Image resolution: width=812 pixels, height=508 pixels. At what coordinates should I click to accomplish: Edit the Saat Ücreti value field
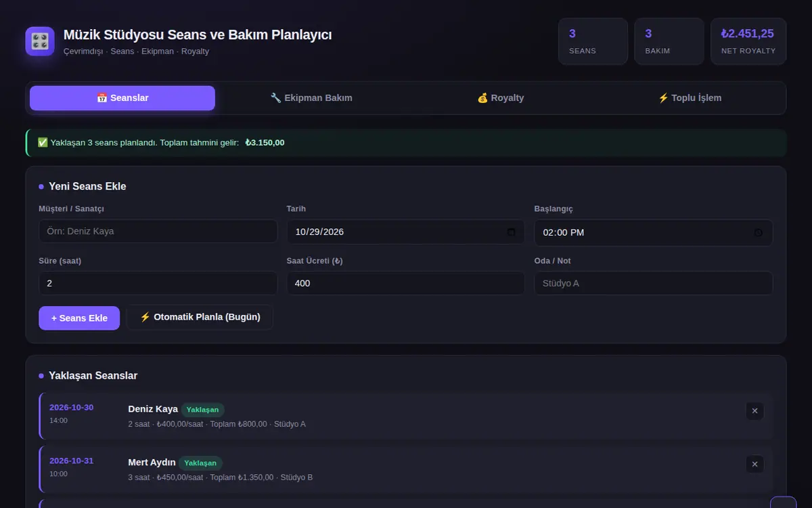pos(406,283)
